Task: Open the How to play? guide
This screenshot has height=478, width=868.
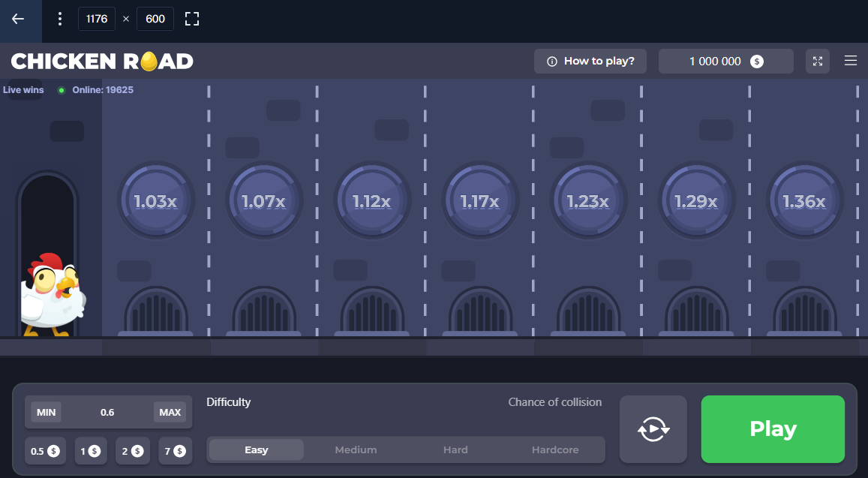Action: pos(590,62)
